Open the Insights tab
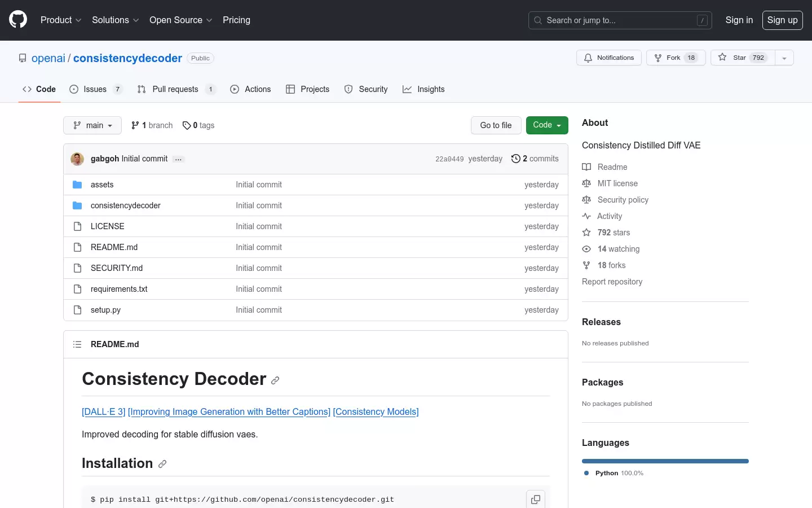 coord(424,89)
